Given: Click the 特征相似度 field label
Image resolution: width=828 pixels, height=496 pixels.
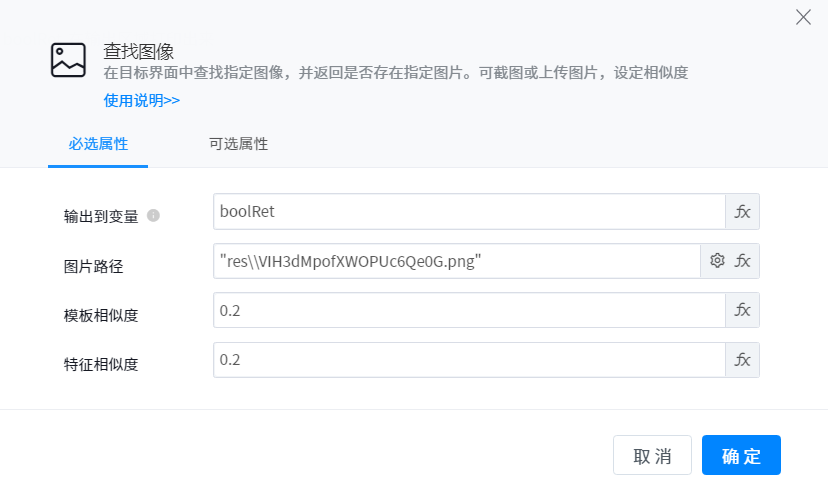Looking at the screenshot, I should [100, 364].
